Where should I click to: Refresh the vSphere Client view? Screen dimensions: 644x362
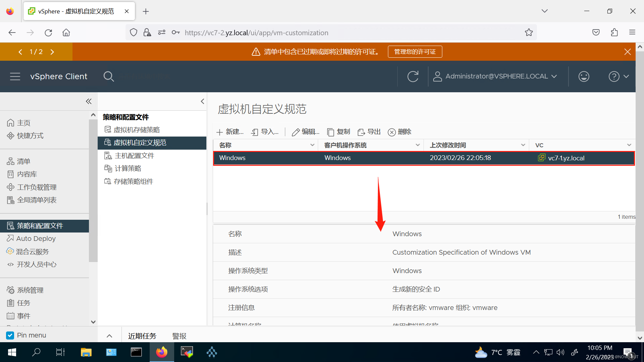[413, 76]
